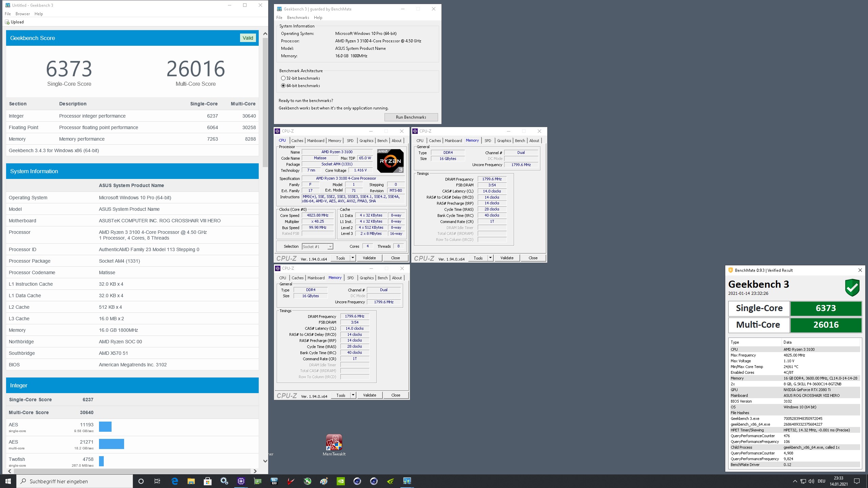Image resolution: width=868 pixels, height=488 pixels.
Task: Click the white bars taskbar icon
Action: click(x=274, y=481)
